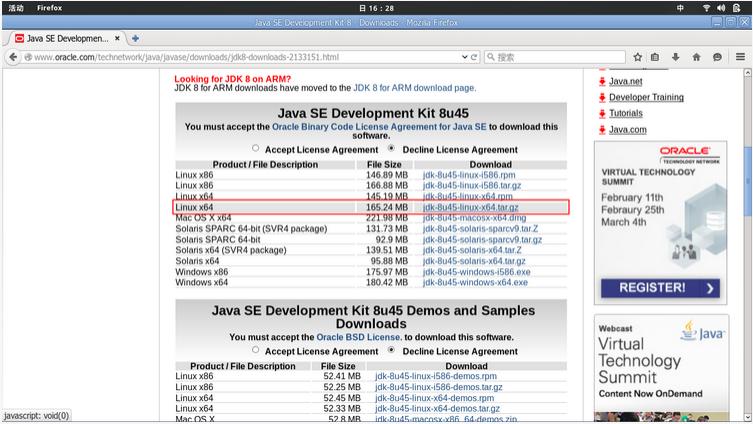753x424 pixels.
Task: Close the Java SE Development tab
Action: (x=117, y=38)
